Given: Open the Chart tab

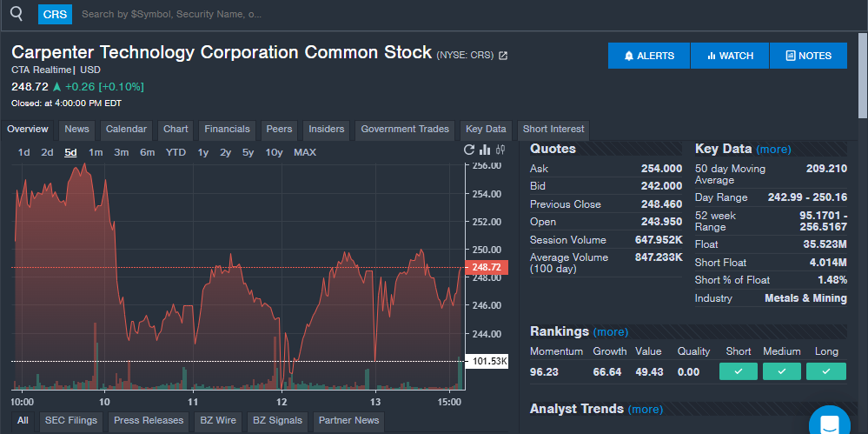Looking at the screenshot, I should [176, 129].
